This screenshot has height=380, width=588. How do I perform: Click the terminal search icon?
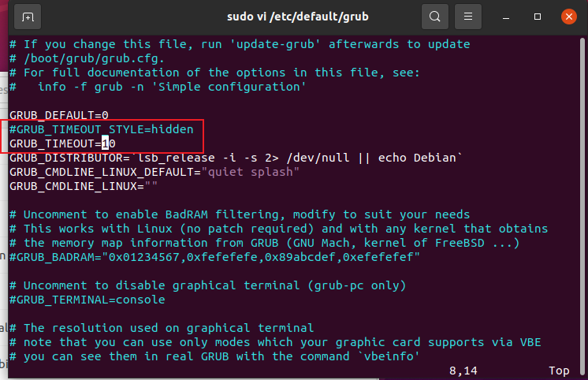pos(434,17)
